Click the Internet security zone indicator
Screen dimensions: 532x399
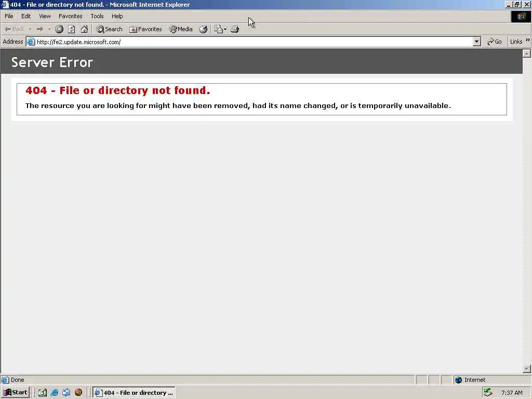click(470, 380)
